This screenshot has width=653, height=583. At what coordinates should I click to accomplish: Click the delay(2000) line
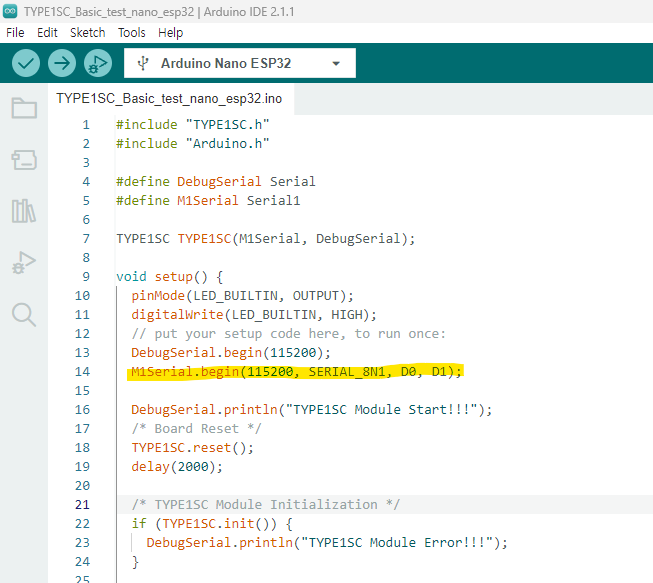(x=177, y=467)
